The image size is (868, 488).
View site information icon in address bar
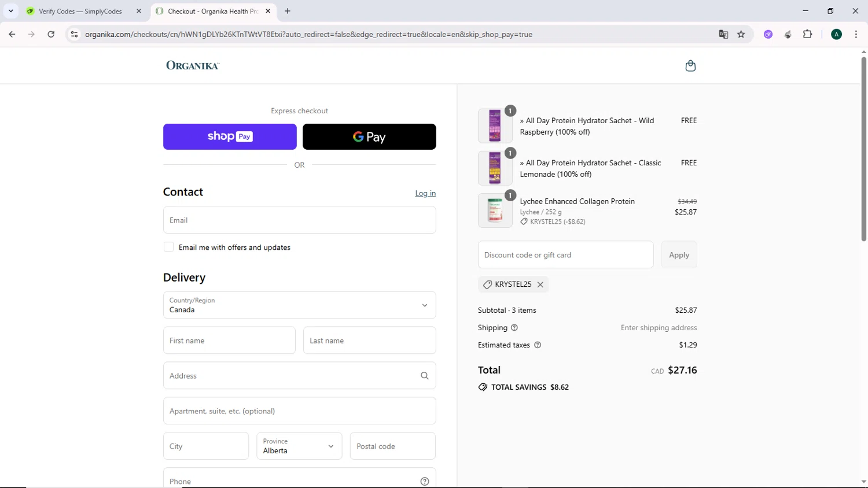coord(74,34)
